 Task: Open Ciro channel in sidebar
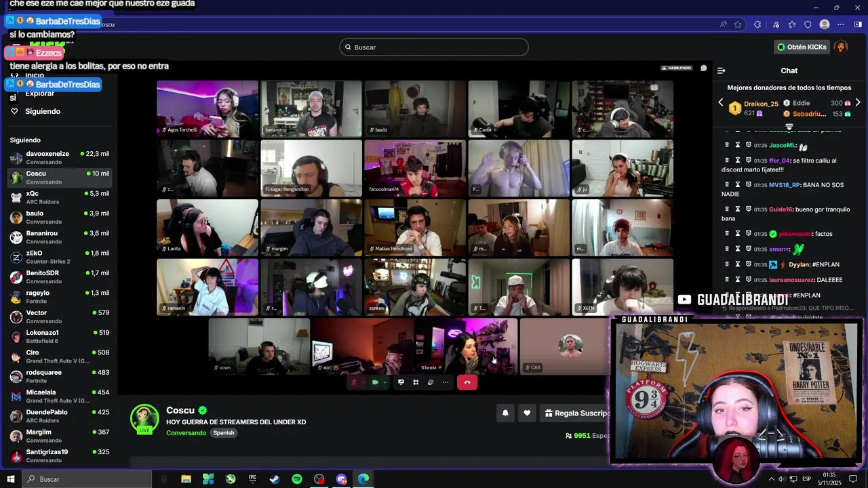pos(60,357)
